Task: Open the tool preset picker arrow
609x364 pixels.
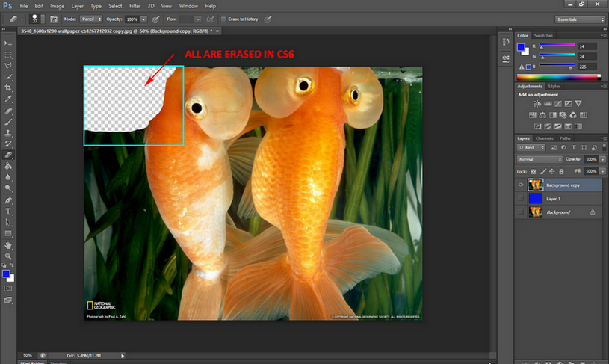Action: coord(22,19)
